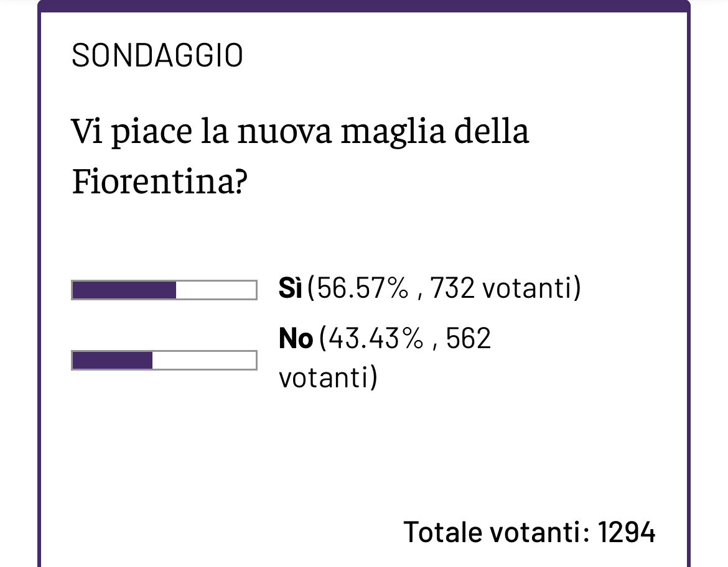Screen dimensions: 728x567
Task: Select the Sì result progress bar
Action: pyautogui.click(x=164, y=290)
